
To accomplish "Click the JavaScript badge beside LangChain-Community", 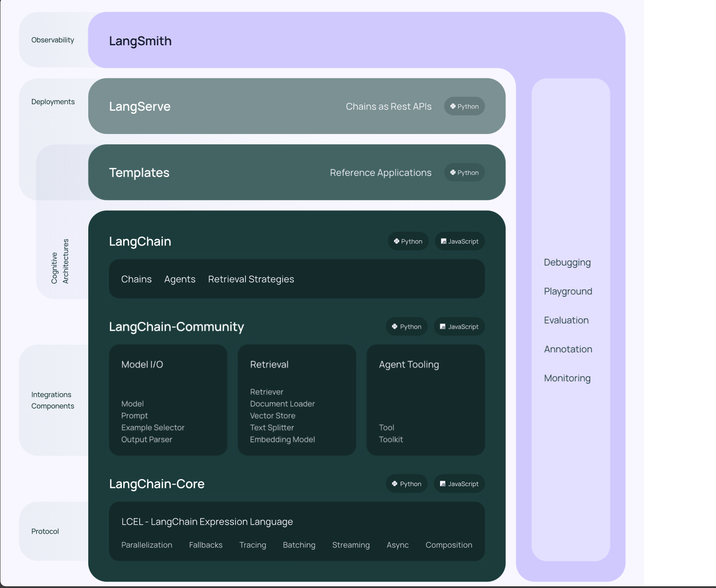I will [x=459, y=327].
